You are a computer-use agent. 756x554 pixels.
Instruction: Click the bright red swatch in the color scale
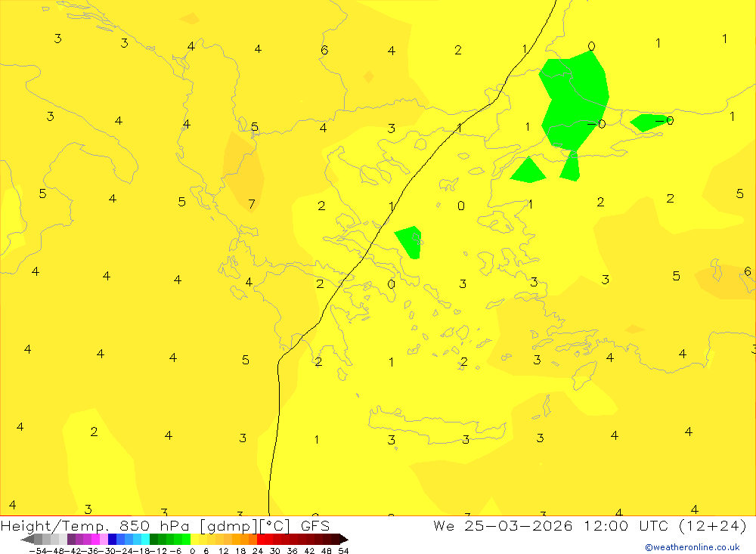[x=261, y=539]
